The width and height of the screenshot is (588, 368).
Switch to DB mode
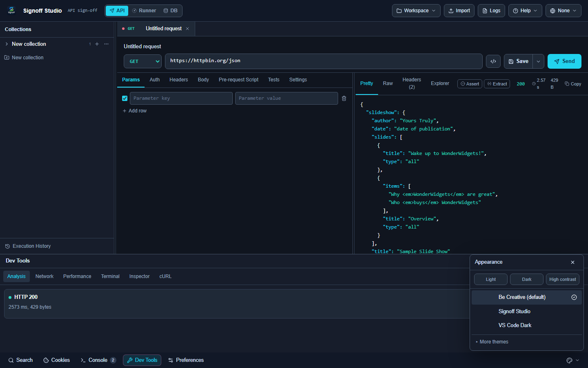click(171, 11)
